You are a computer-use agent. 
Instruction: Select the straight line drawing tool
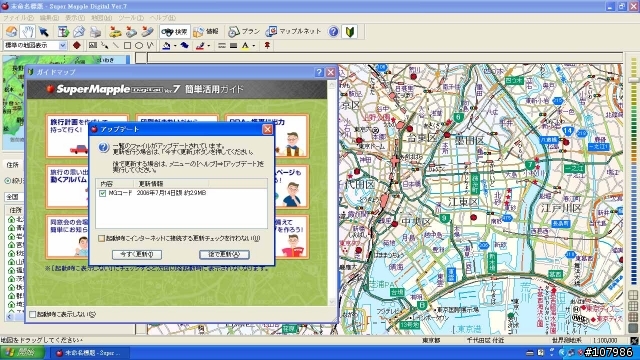pos(116,45)
